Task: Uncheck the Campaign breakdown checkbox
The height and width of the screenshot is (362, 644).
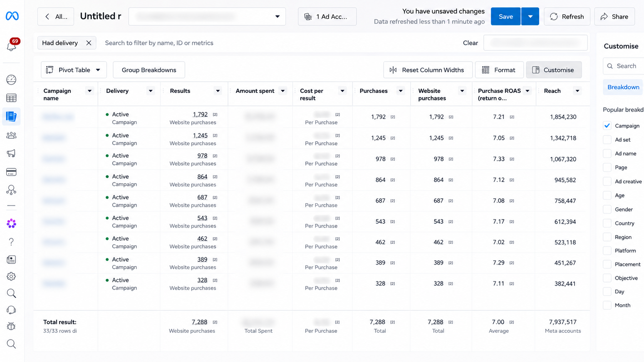Action: pos(607,126)
